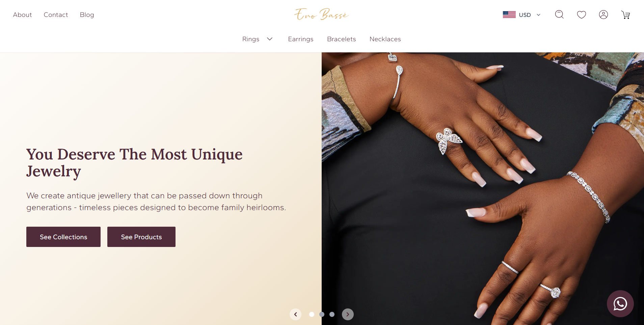The width and height of the screenshot is (644, 325).
Task: Open the user account icon
Action: 603,15
